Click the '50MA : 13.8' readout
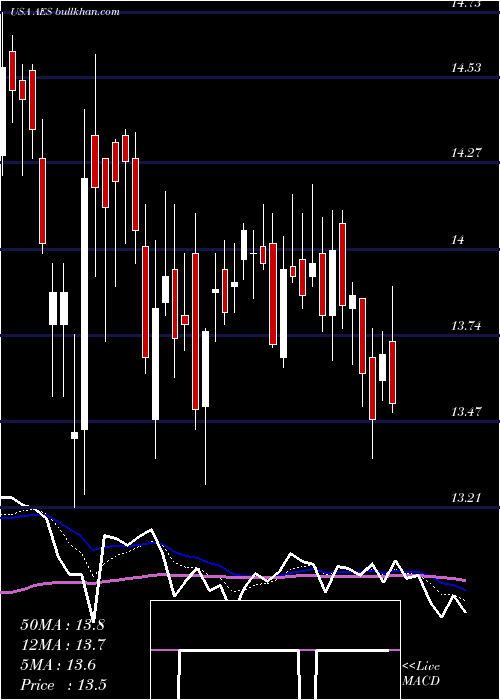The height and width of the screenshot is (700, 500). (62, 625)
